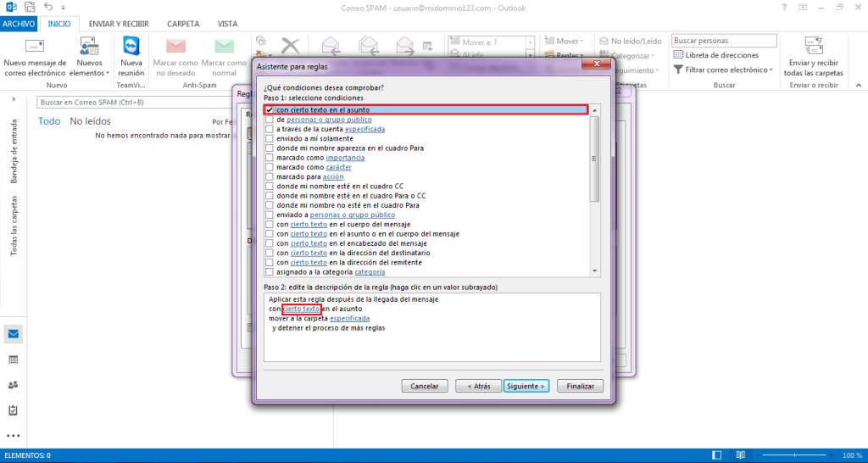Click 'especificada' folder link in rule description
Screen dimensions: 868x463
350,319
